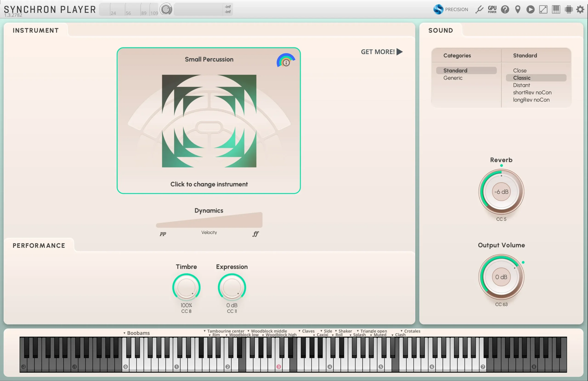
Task: Toggle the GPU Power option
Action: pyautogui.click(x=492, y=9)
